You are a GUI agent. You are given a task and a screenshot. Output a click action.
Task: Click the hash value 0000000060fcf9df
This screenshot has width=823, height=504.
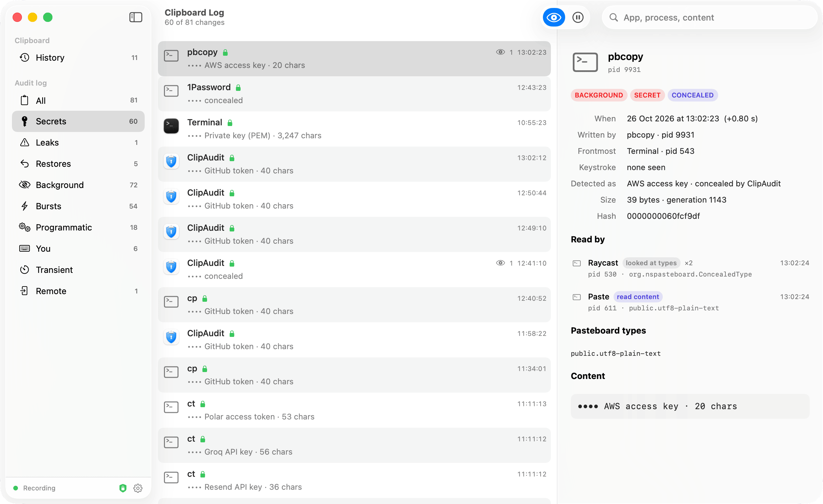point(663,216)
